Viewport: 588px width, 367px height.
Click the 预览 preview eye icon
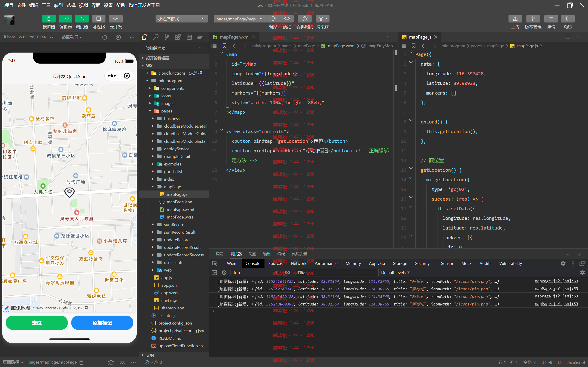click(x=287, y=19)
